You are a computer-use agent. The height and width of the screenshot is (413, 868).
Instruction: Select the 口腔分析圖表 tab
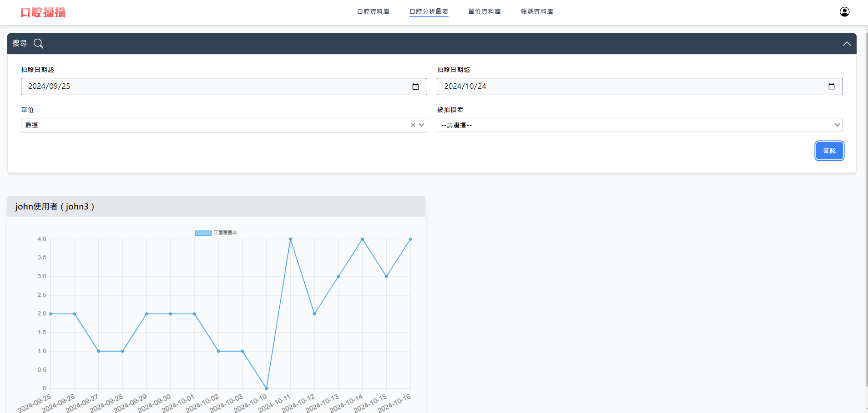click(429, 12)
